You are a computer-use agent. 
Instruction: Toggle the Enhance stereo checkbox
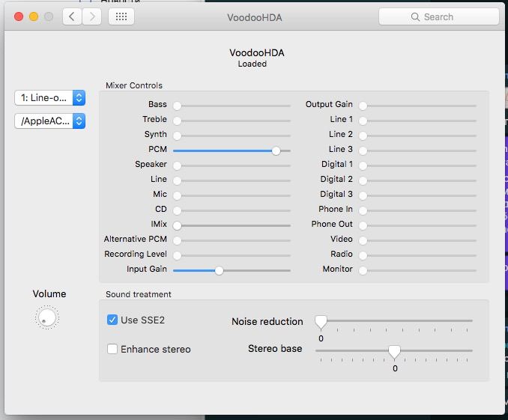[x=112, y=349]
